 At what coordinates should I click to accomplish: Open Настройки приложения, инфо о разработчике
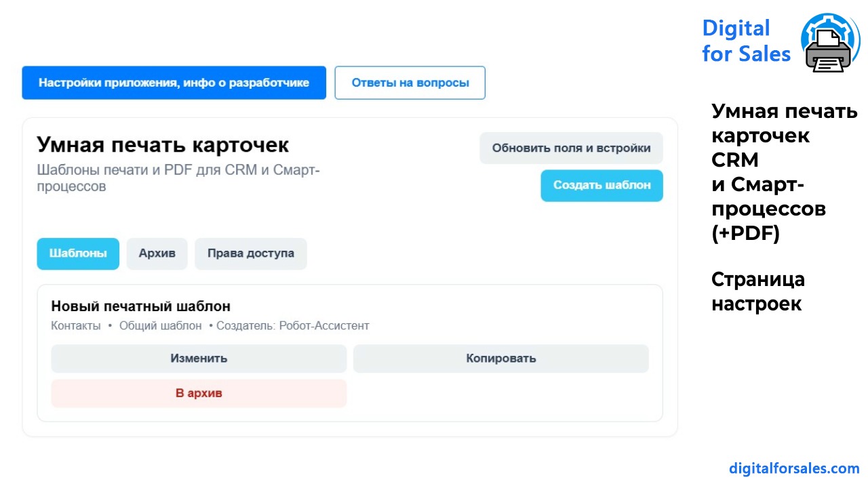174,83
